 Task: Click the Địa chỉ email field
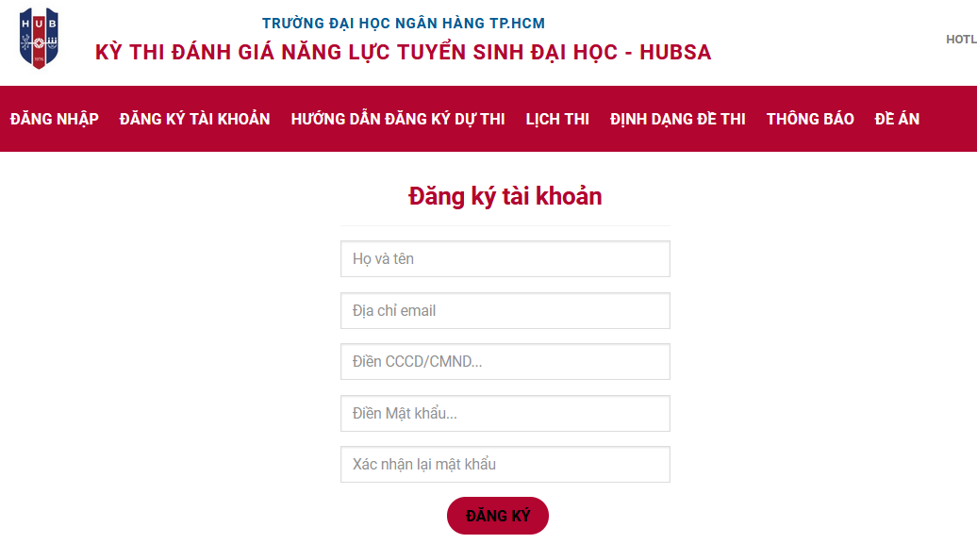[505, 310]
